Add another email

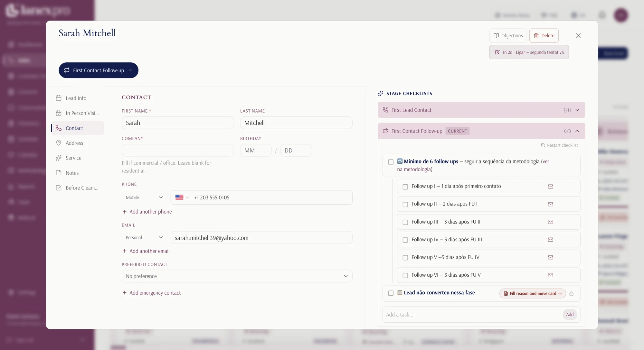coord(146,251)
